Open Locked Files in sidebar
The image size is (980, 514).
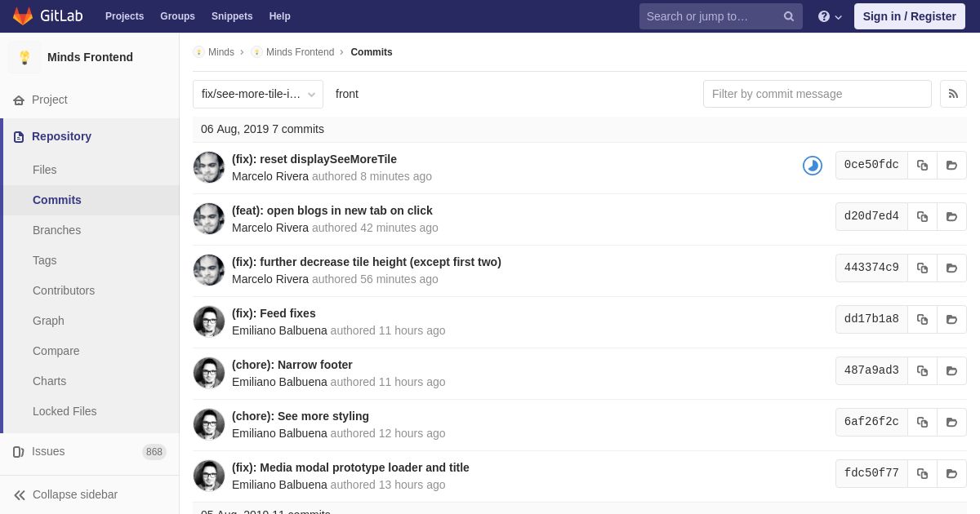tap(65, 411)
